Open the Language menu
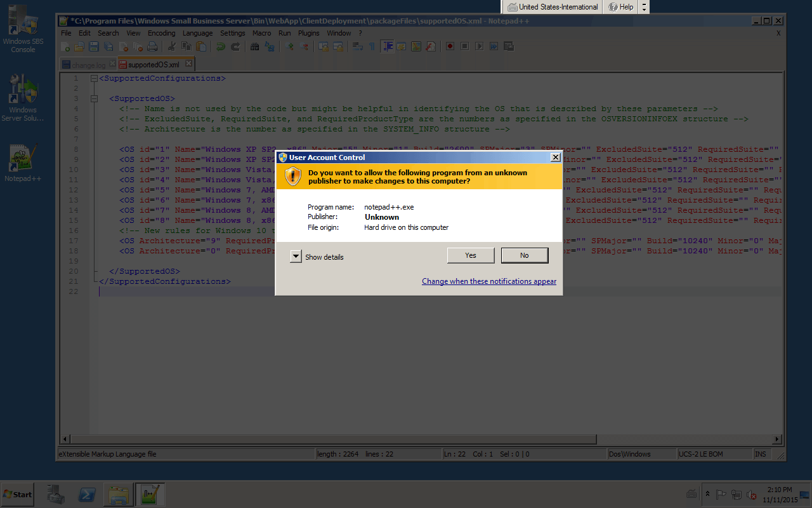Image resolution: width=812 pixels, height=508 pixels. tap(198, 33)
